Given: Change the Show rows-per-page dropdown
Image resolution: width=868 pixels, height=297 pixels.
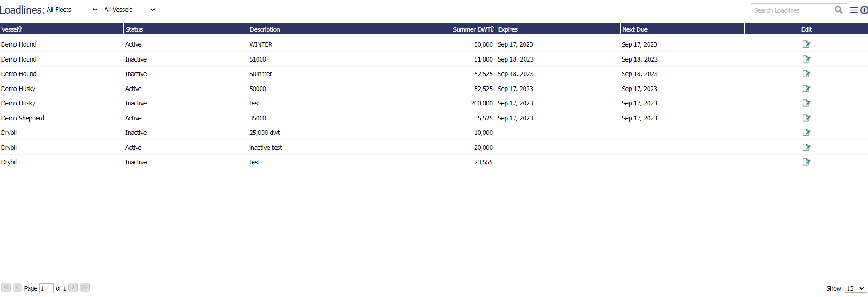Looking at the screenshot, I should [x=855, y=288].
